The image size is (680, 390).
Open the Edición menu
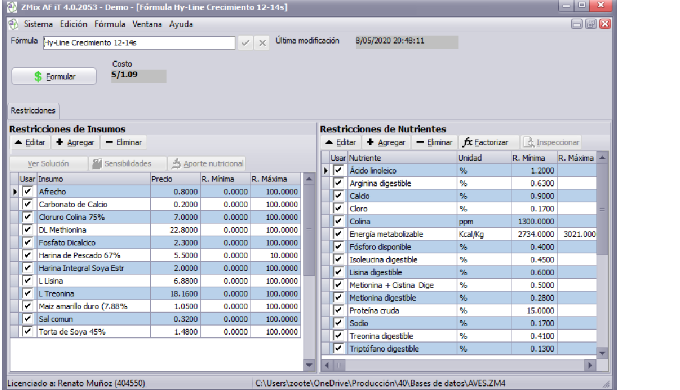point(73,24)
